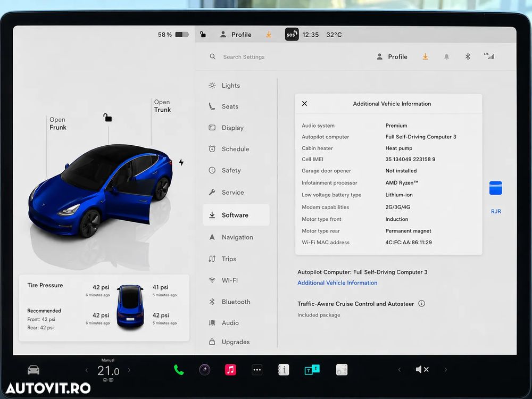532x399 pixels.
Task: Tap the Wi-Fi MAC address value
Action: (409, 242)
